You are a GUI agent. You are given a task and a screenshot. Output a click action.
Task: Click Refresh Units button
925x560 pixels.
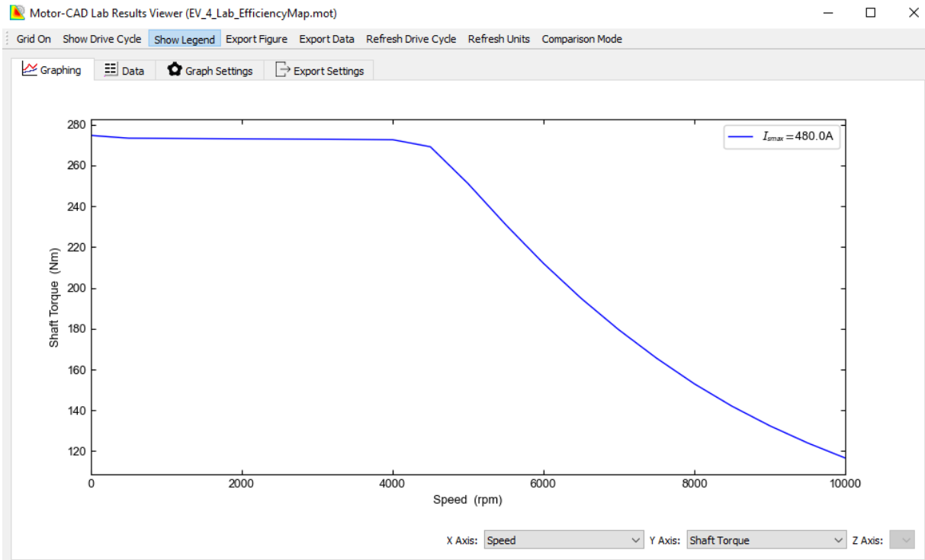point(499,39)
